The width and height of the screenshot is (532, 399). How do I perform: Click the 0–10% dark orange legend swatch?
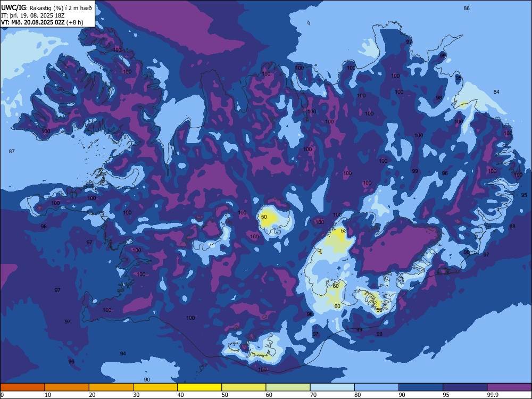(x=22, y=387)
